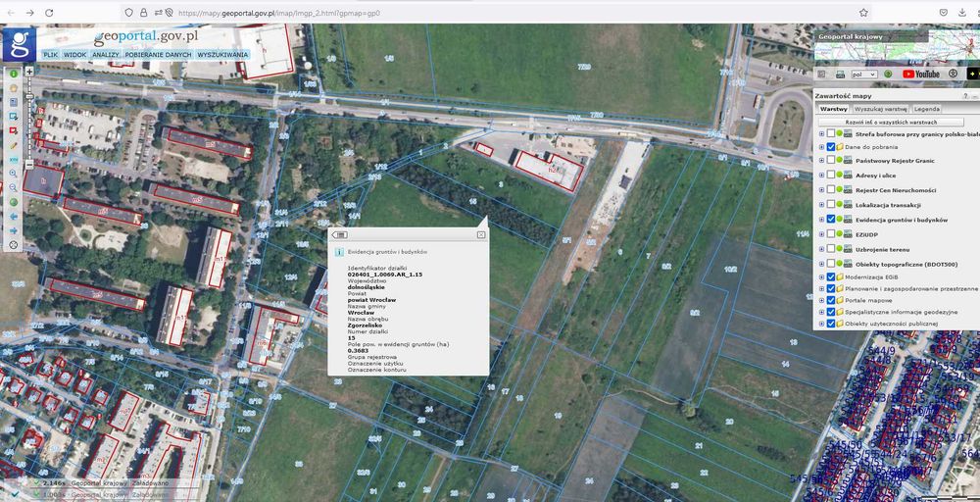Open the POBIERANIE DANYCH menu
Image resolution: width=980 pixels, height=502 pixels.
point(158,55)
